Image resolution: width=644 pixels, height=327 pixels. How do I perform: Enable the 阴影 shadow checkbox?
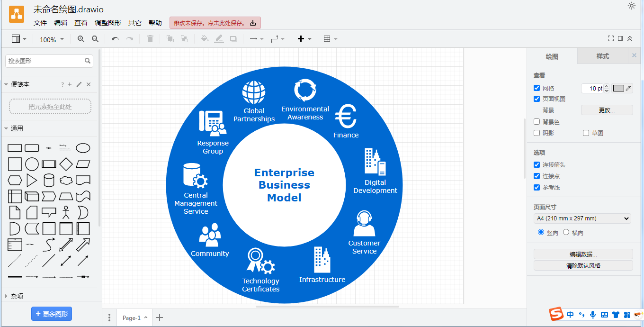pyautogui.click(x=537, y=133)
